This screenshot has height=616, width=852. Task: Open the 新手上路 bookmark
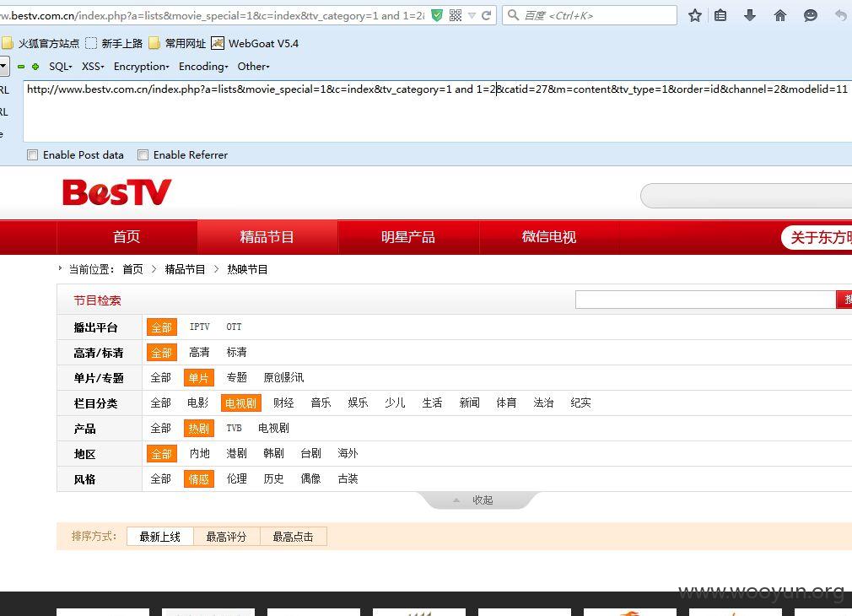(114, 44)
